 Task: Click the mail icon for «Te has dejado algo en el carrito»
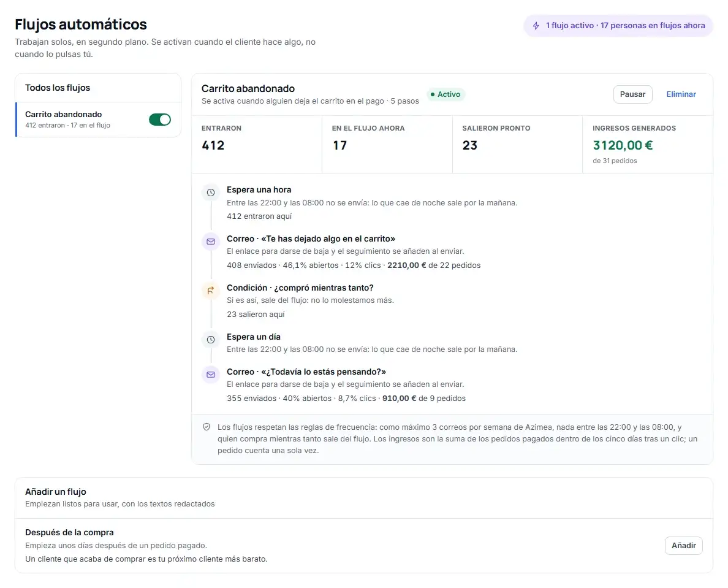pos(211,242)
